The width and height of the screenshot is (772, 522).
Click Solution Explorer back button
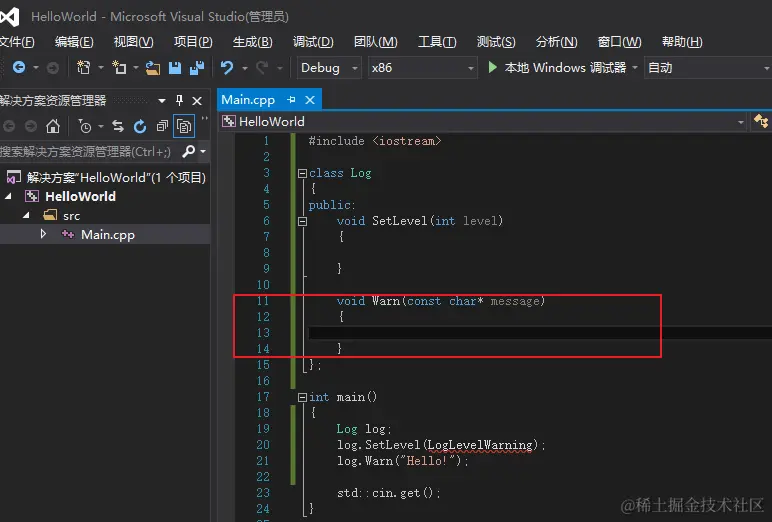(x=8, y=127)
